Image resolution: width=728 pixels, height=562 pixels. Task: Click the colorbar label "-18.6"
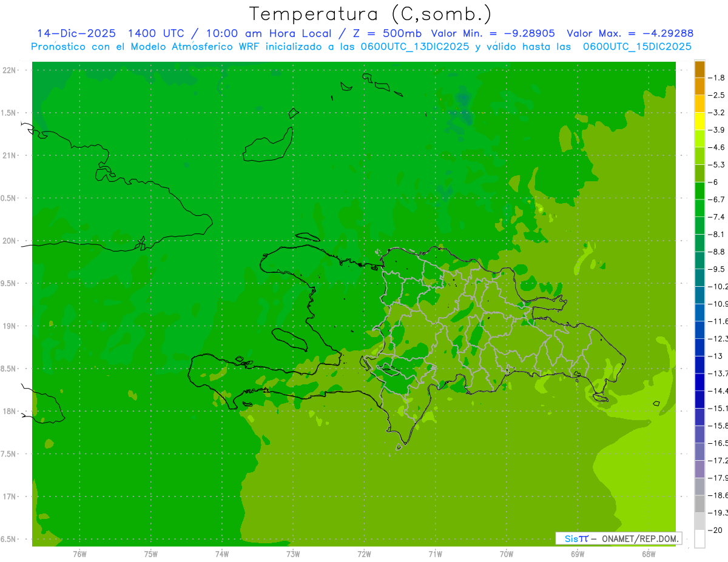click(718, 495)
